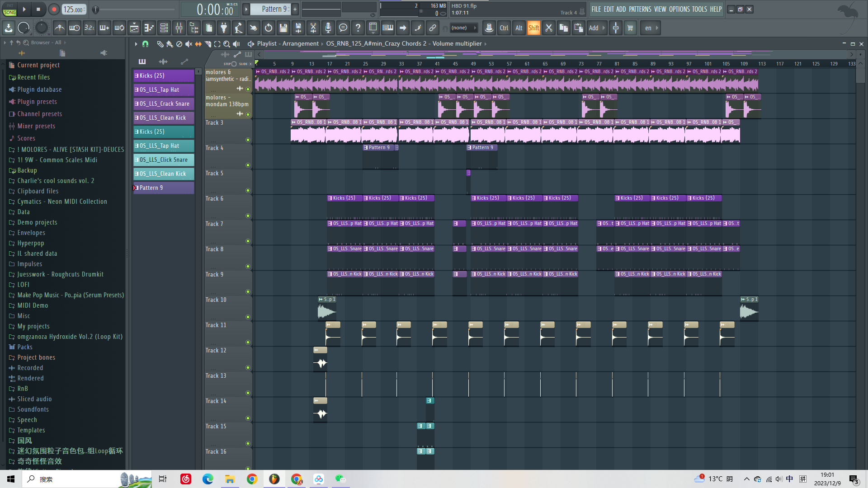Open Microsoft Edge from the taskbar
This screenshot has height=488, width=868.
coord(208,479)
